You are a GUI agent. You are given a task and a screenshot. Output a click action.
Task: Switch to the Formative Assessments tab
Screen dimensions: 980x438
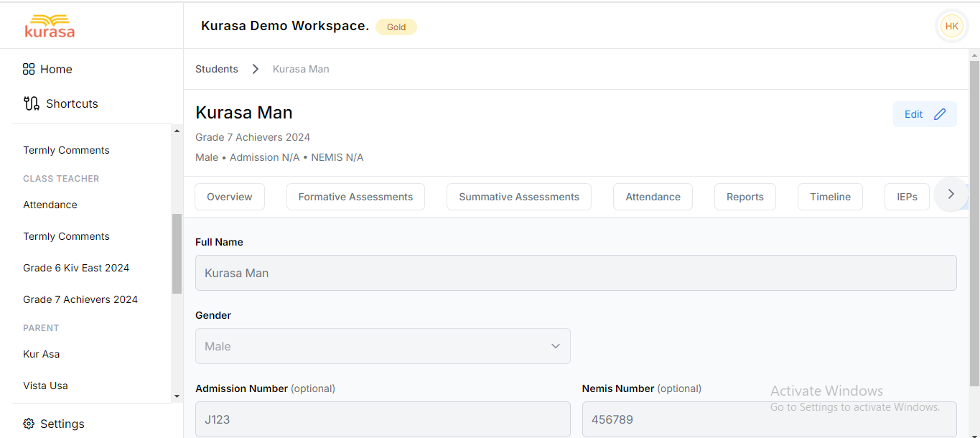[355, 197]
